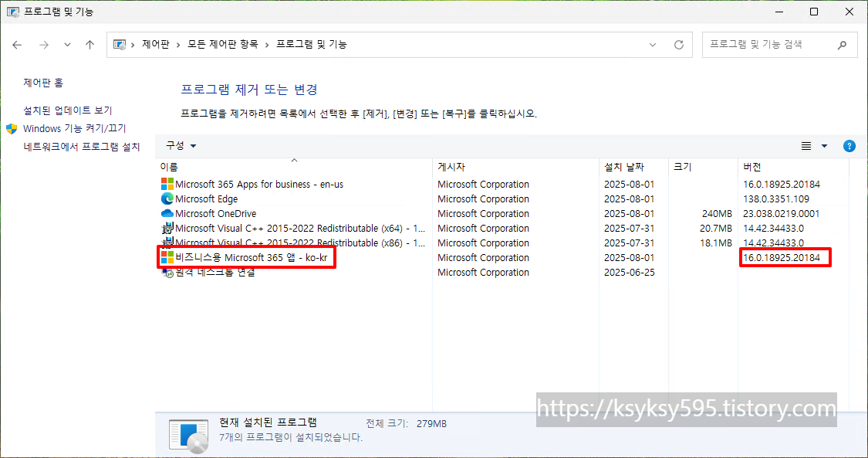
Task: Open 네트워크에서 프로그램 설치 link
Action: click(81, 147)
